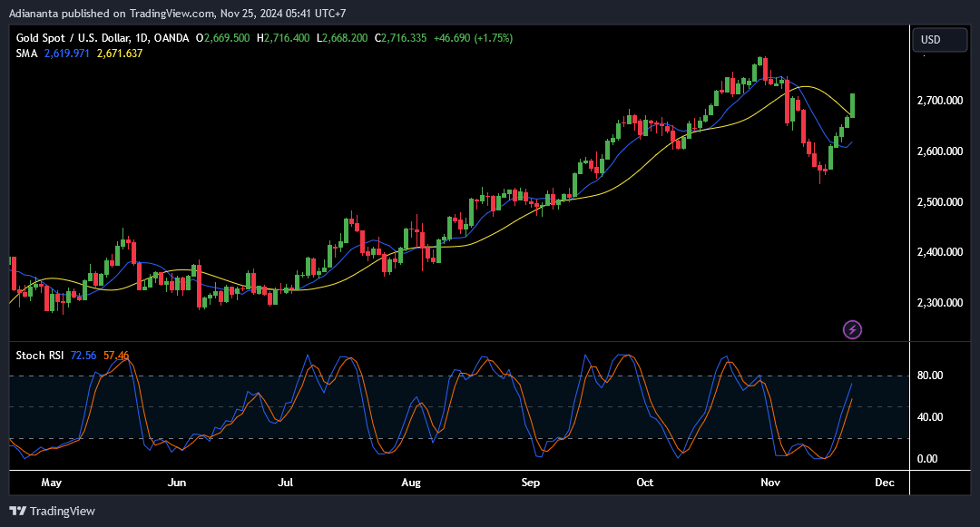Click the 80.00 Stoch RSI axis label
This screenshot has width=980, height=527.
(929, 376)
